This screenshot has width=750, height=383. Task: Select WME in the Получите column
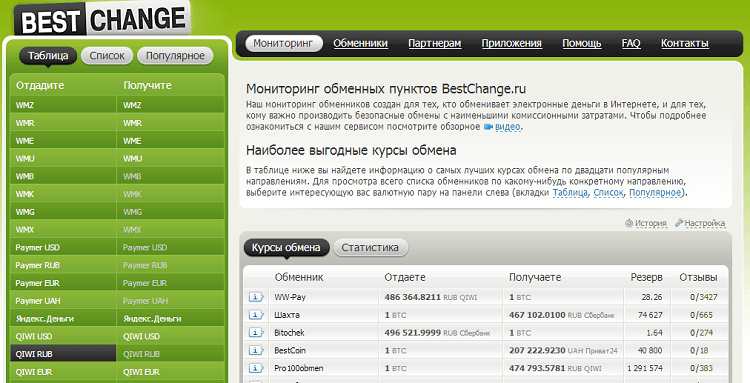click(171, 141)
